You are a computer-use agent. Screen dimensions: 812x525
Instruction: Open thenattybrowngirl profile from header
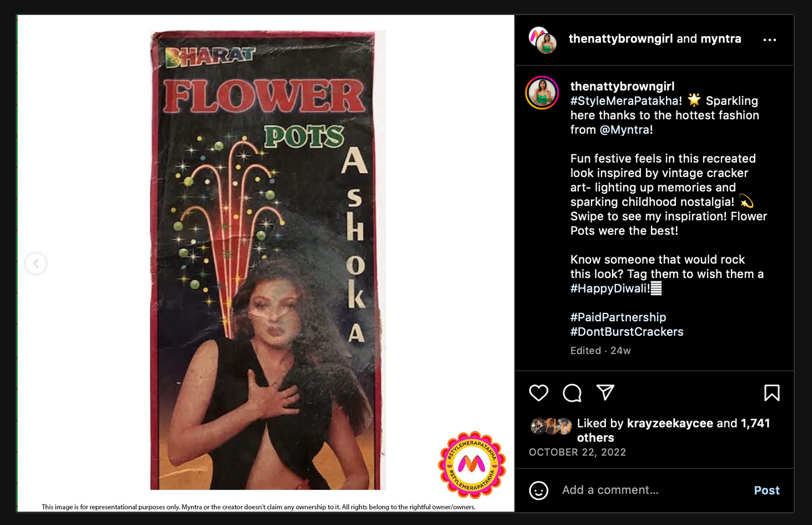click(x=620, y=39)
